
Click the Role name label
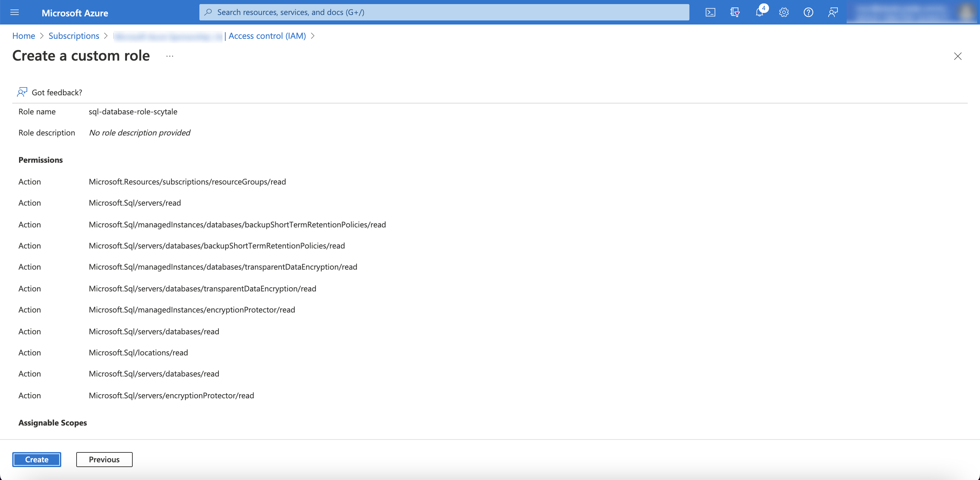pos(37,112)
